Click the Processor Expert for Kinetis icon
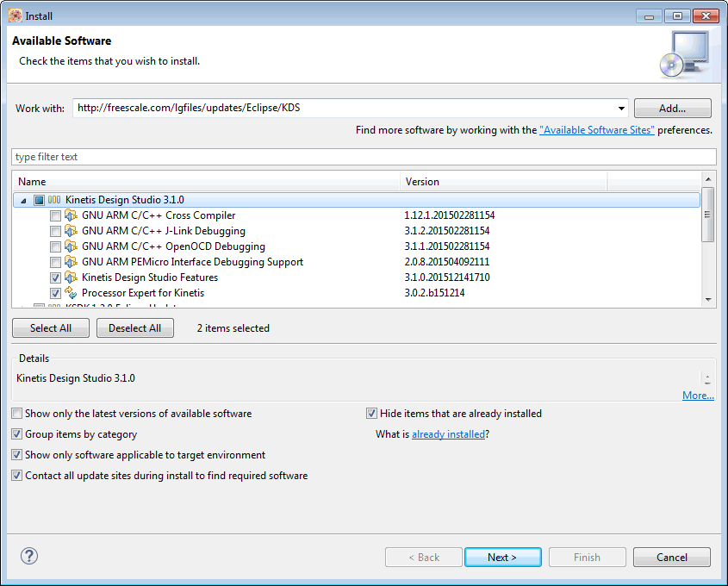The width and height of the screenshot is (728, 586). point(72,293)
